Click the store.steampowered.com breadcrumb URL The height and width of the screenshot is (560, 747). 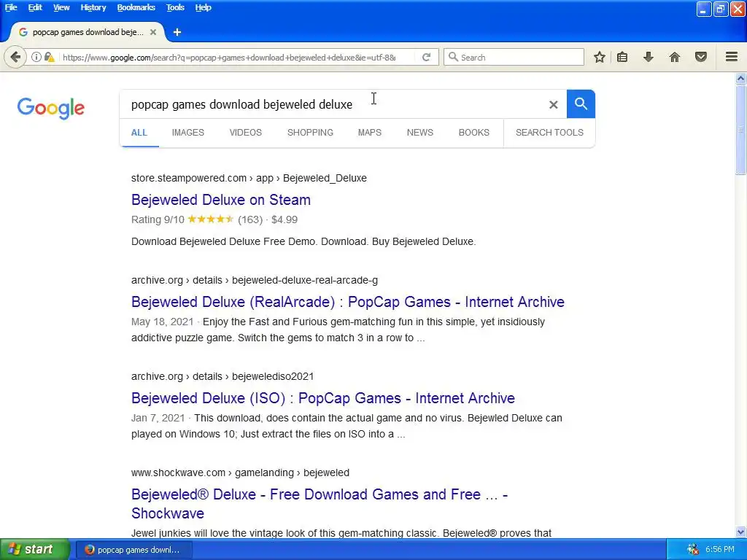coord(249,178)
